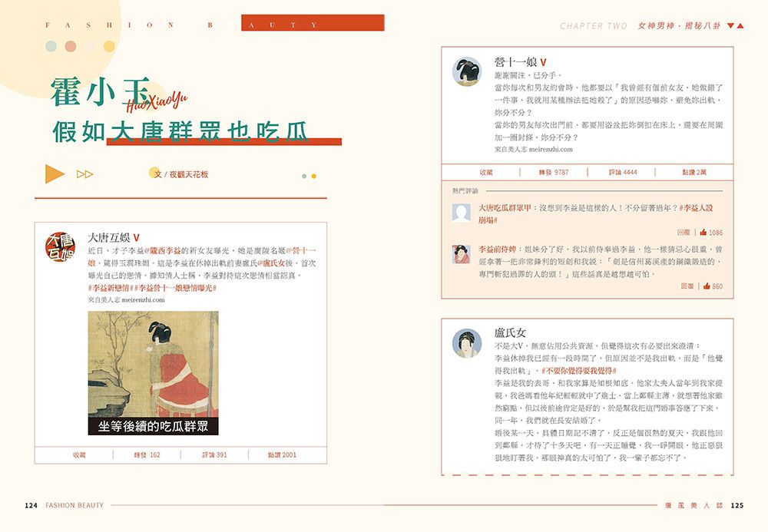Click meirenzhi.com source in 大唐互娛 post
The width and height of the screenshot is (768, 532).
point(143,300)
